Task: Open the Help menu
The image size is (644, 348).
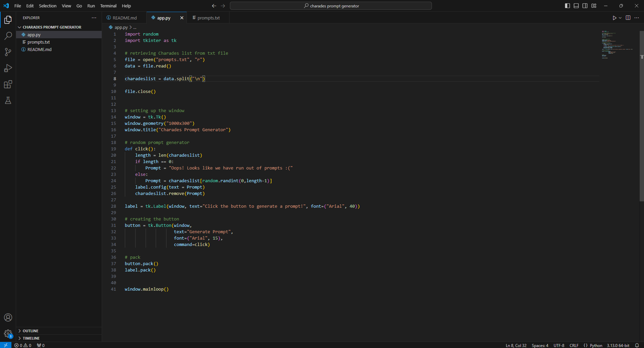Action: 127,6
